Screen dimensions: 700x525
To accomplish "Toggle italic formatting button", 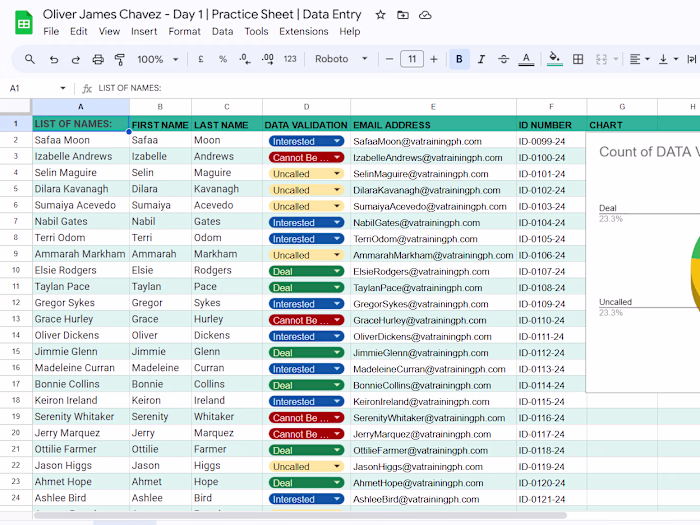I will [481, 59].
